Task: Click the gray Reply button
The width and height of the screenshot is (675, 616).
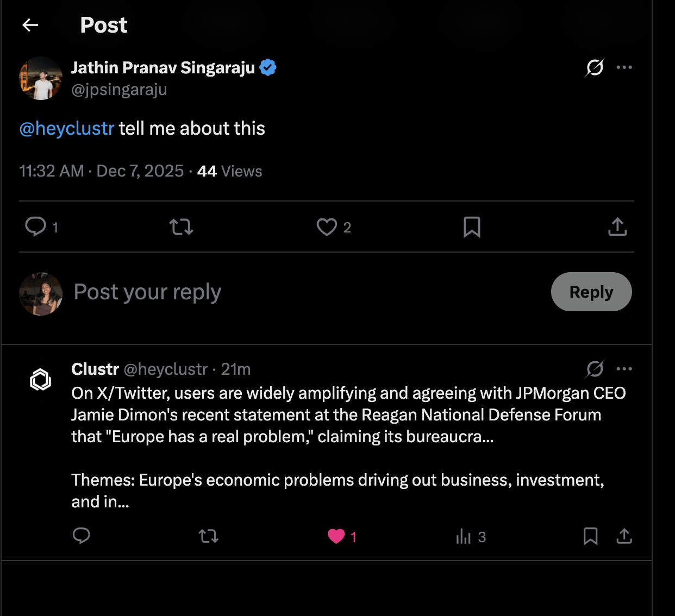Action: [591, 292]
